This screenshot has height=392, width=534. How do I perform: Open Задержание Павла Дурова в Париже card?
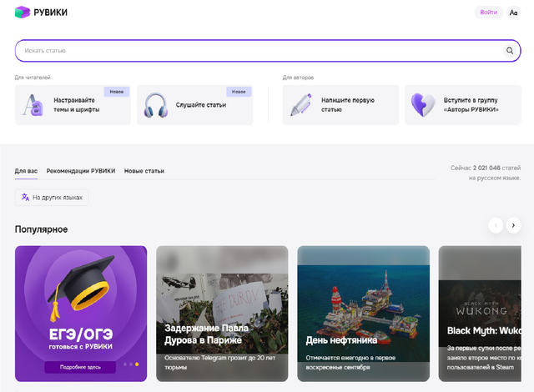[222, 313]
